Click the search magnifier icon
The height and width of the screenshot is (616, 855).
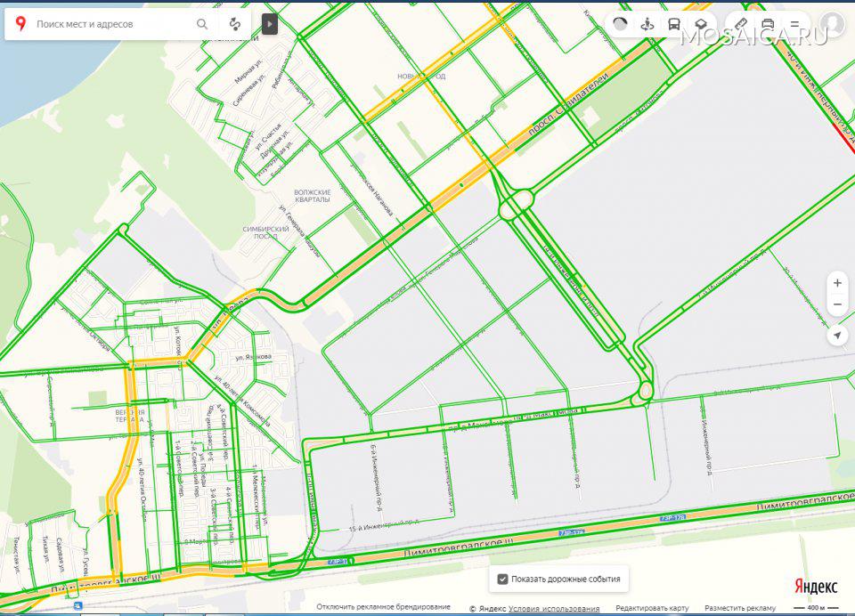(x=202, y=25)
